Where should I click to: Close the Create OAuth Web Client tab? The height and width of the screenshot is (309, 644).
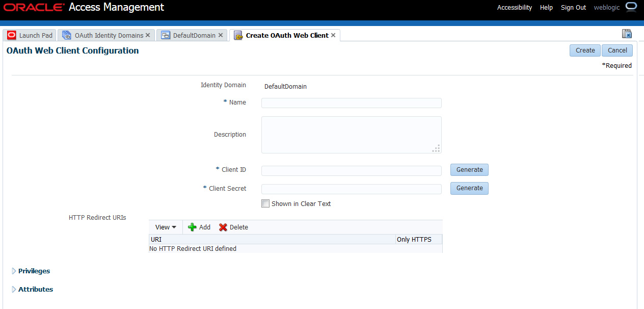333,35
